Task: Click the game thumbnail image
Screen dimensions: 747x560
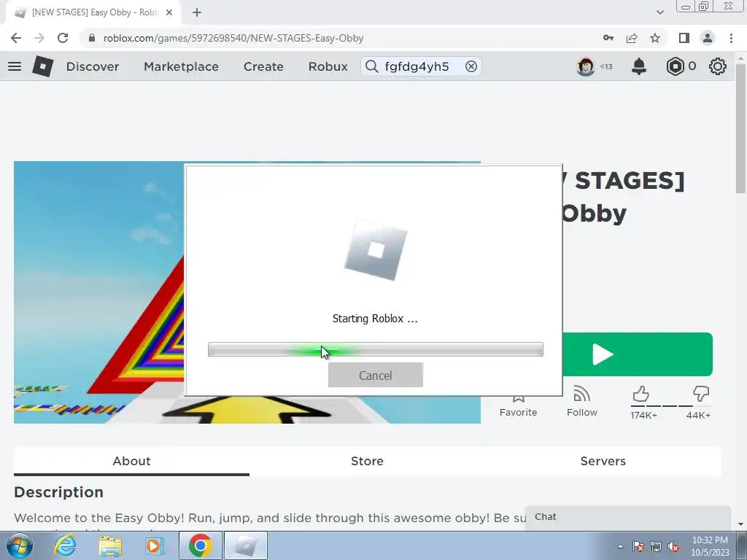Action: point(99,292)
